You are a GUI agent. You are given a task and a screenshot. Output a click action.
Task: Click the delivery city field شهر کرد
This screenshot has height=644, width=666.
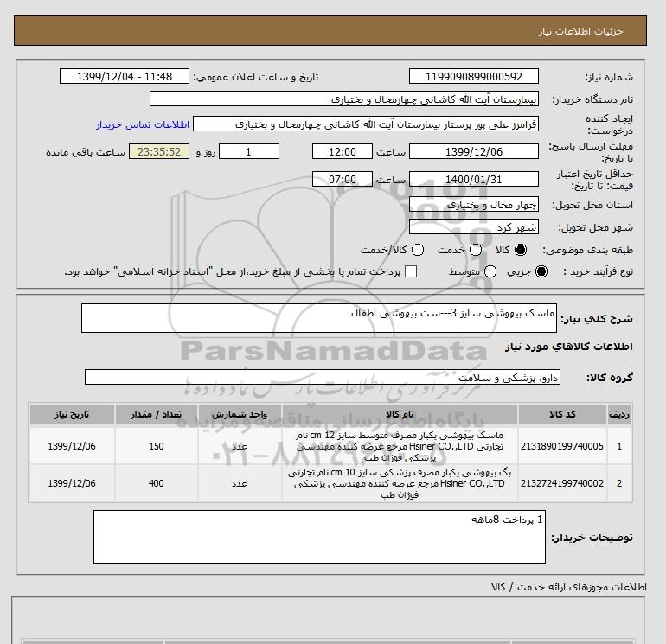tap(474, 227)
